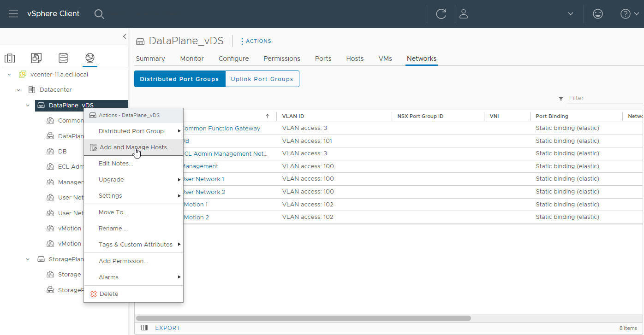Toggle column selector icon beside Export
Image resolution: width=644 pixels, height=335 pixels.
point(144,328)
